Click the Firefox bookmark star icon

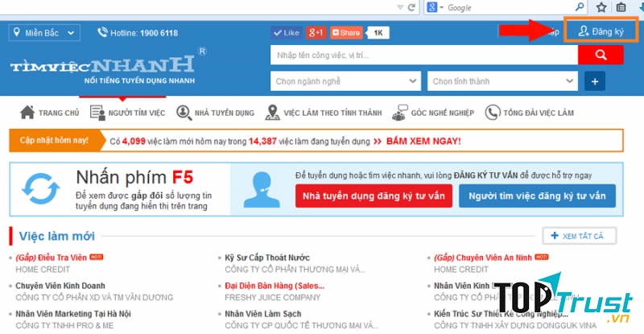coord(601,8)
